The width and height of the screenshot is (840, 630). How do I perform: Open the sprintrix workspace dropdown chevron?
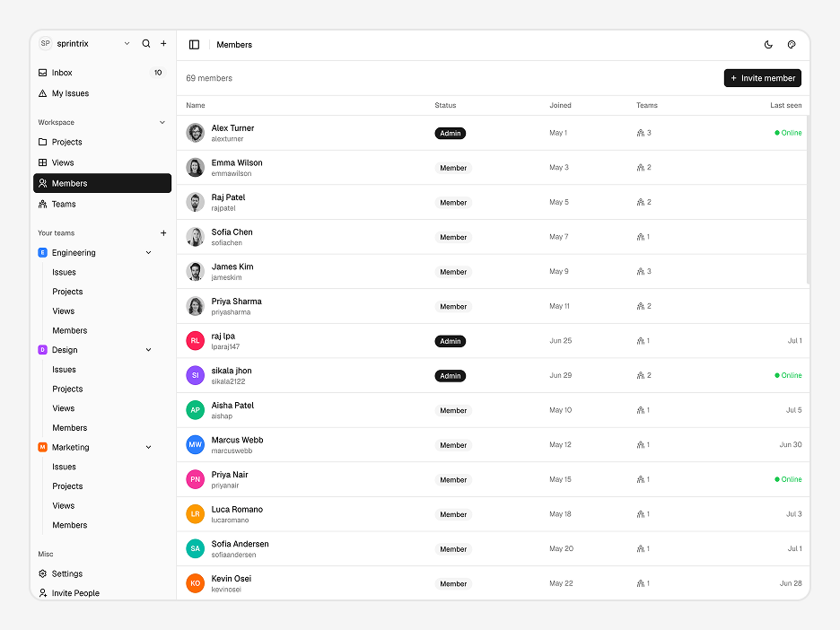click(127, 43)
